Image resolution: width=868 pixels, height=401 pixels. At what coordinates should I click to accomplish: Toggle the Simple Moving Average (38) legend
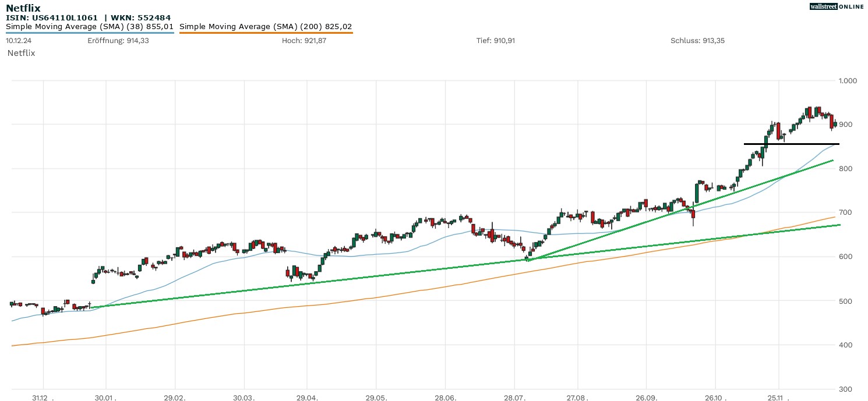[x=90, y=26]
